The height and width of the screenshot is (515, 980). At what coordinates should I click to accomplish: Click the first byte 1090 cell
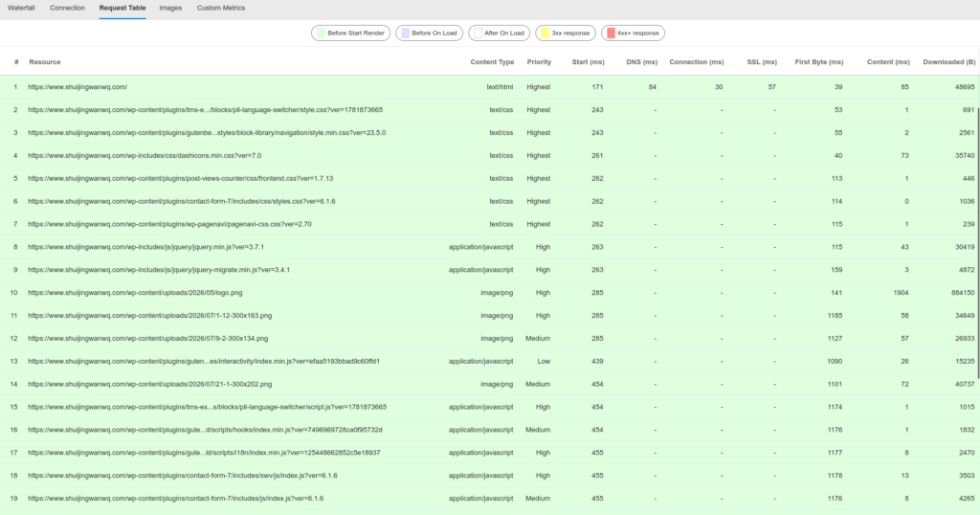[x=835, y=361]
